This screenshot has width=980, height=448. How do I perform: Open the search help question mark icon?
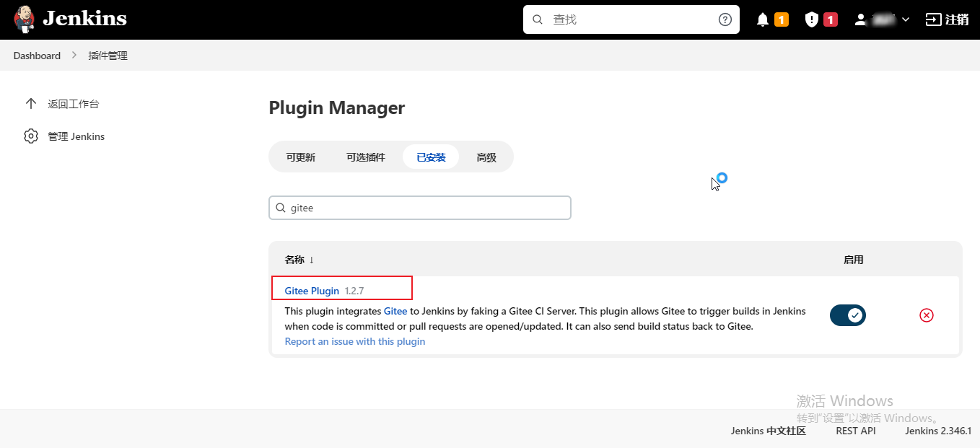click(x=725, y=19)
